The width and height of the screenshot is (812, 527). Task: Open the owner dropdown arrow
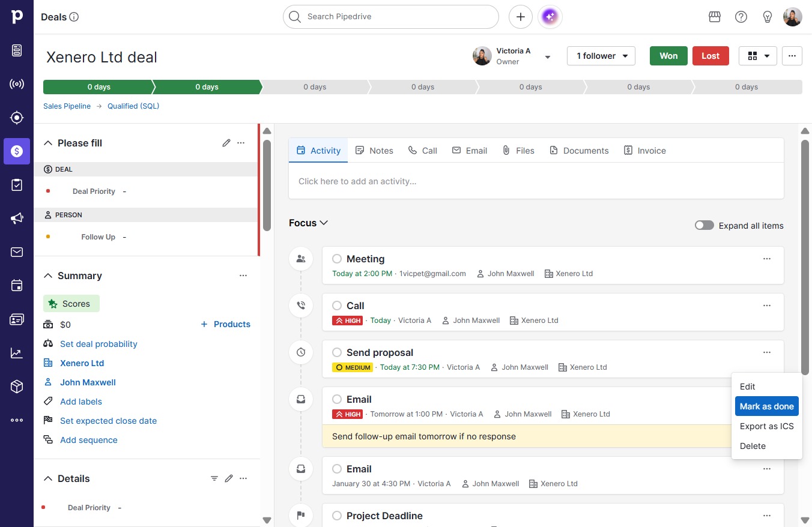[548, 57]
